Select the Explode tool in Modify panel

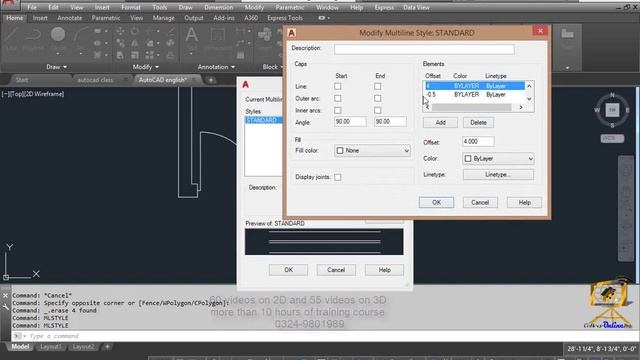(x=171, y=43)
